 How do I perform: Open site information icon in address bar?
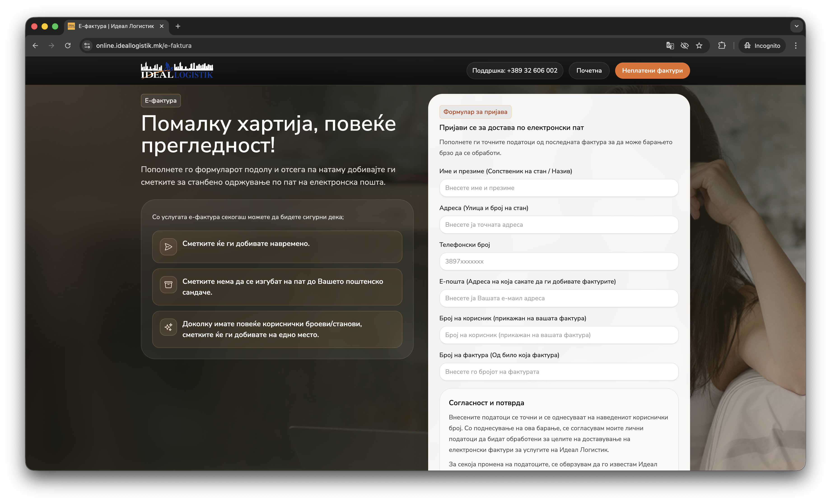(x=87, y=46)
